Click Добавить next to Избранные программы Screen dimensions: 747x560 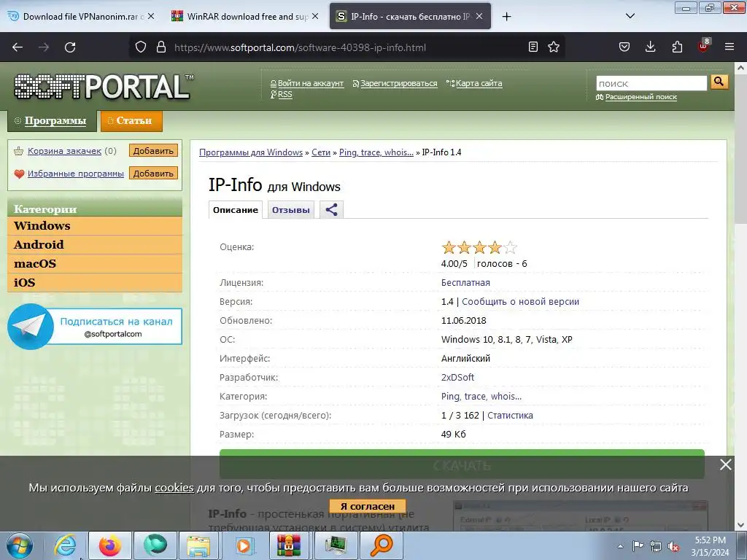tap(153, 173)
